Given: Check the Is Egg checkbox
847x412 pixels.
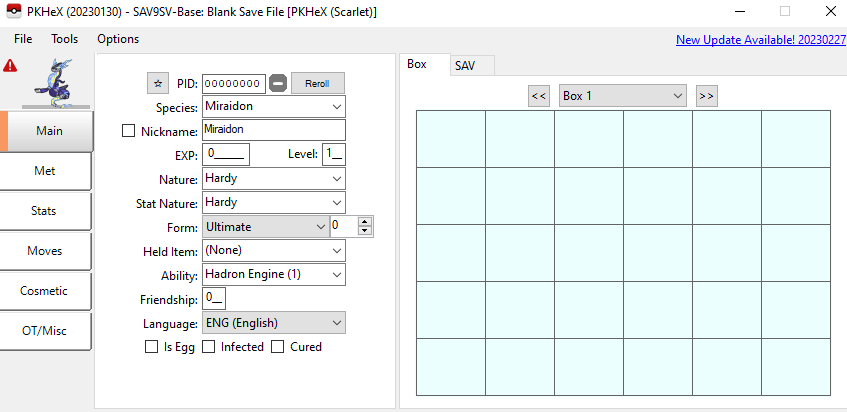Looking at the screenshot, I should 151,347.
